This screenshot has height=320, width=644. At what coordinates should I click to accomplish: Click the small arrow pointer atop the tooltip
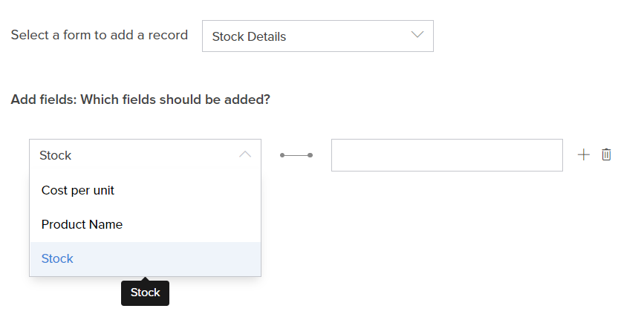tap(145, 279)
